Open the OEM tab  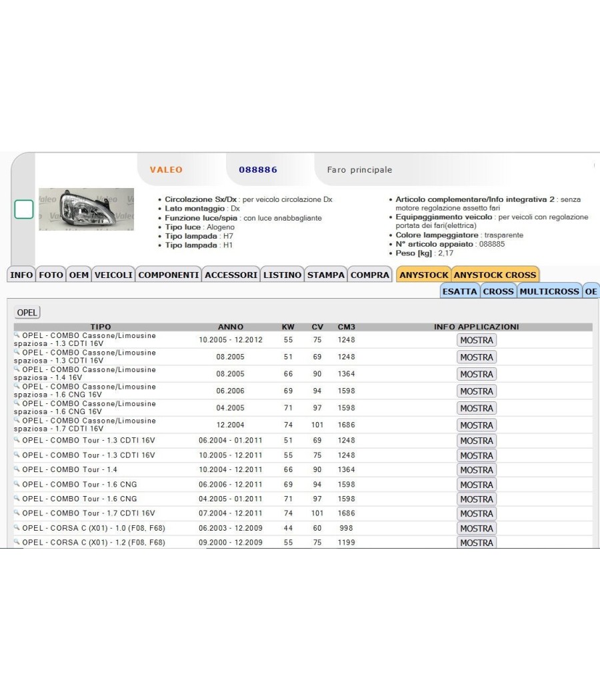point(79,275)
